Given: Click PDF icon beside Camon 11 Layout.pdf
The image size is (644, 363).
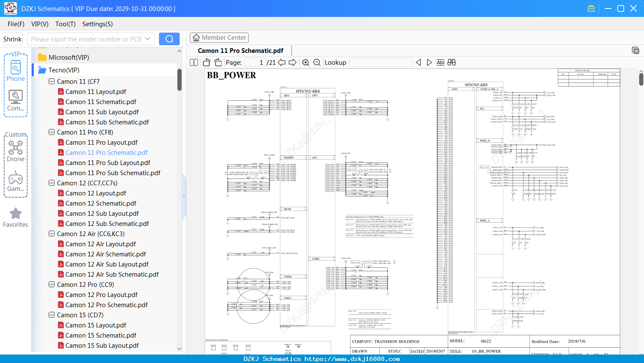Looking at the screenshot, I should 61,91.
